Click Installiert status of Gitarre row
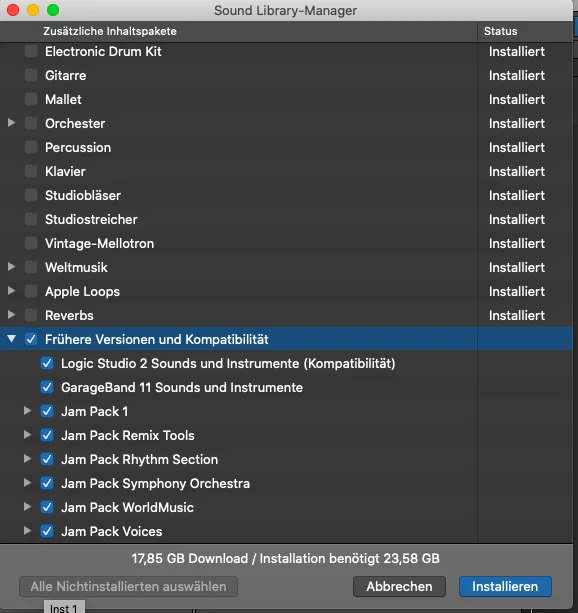 coord(517,75)
